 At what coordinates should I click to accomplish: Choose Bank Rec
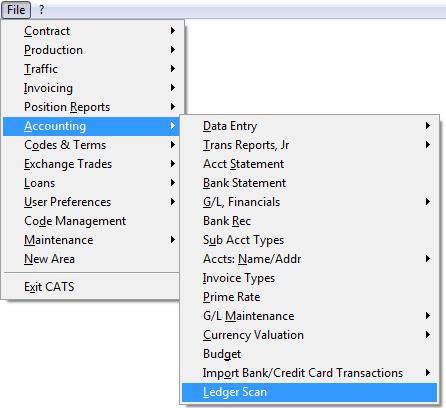(309, 221)
